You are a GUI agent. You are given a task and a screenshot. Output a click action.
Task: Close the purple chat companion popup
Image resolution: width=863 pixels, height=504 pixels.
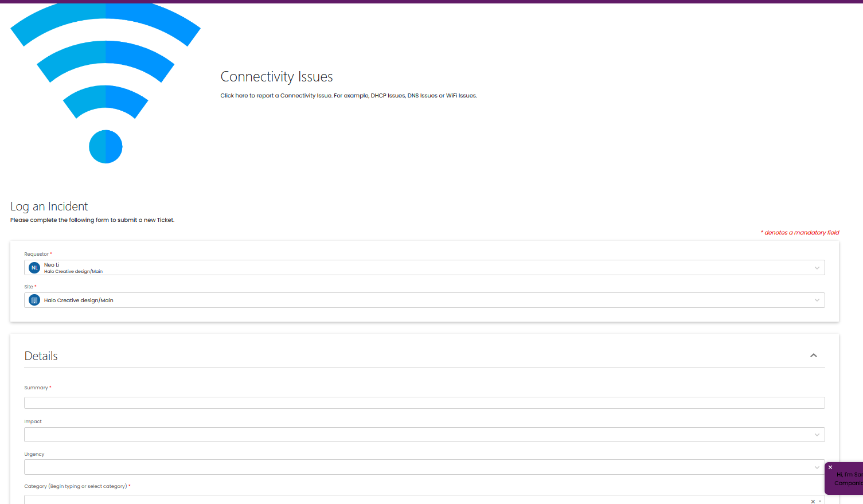pyautogui.click(x=830, y=467)
